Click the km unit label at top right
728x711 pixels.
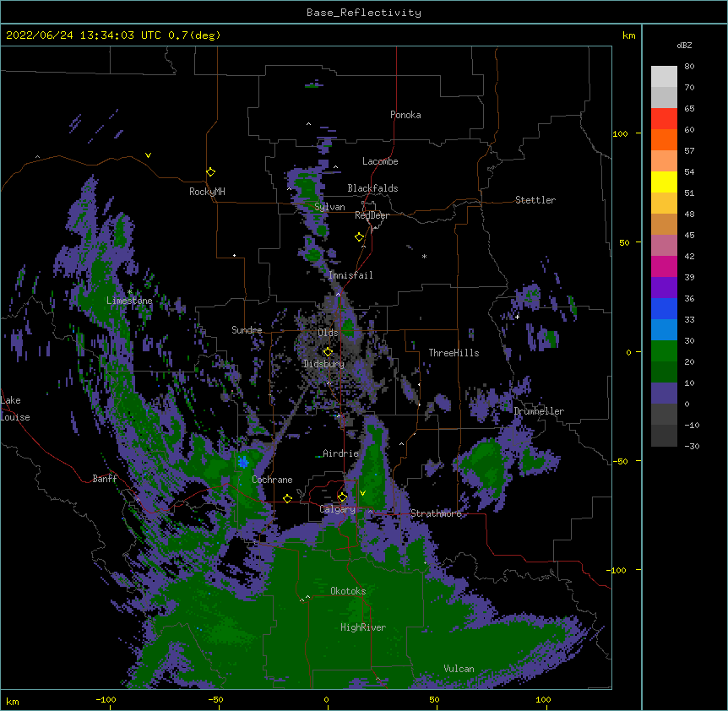tap(628, 35)
